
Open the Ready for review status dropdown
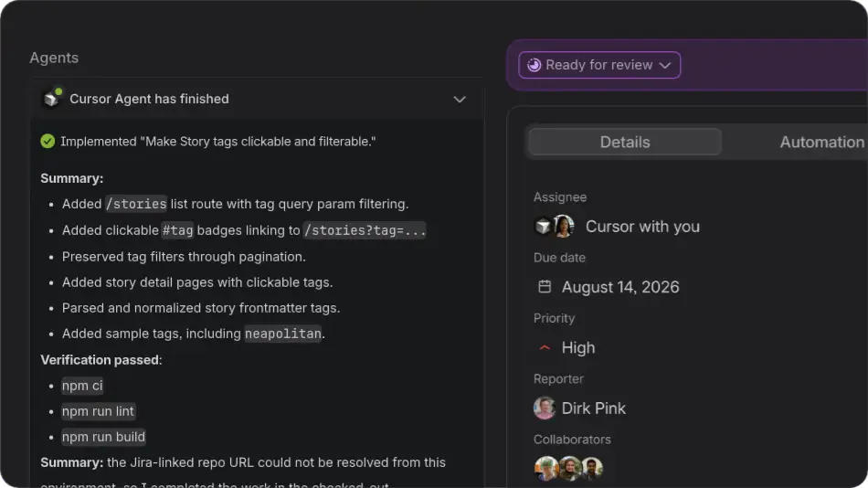(x=599, y=65)
